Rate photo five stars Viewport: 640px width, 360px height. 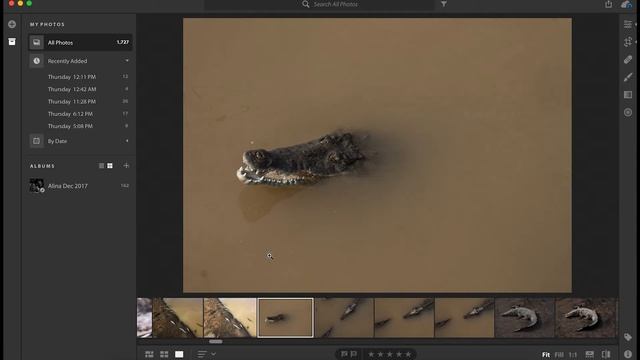click(408, 354)
